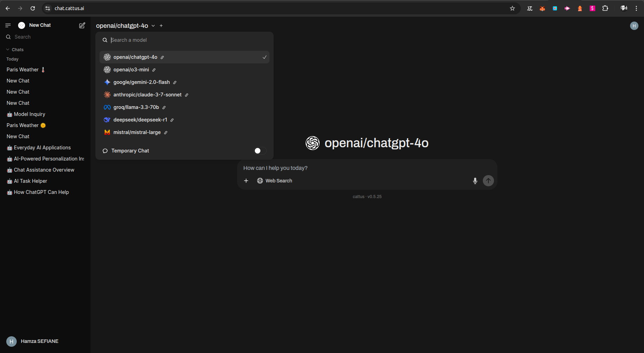Image resolution: width=644 pixels, height=353 pixels.
Task: Reload the page with the browser refresh icon
Action: coord(33,8)
